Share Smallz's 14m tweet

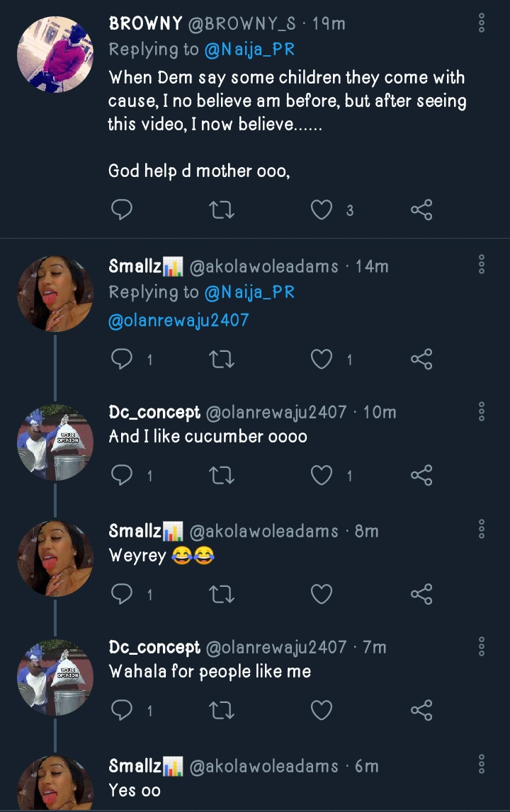421,360
